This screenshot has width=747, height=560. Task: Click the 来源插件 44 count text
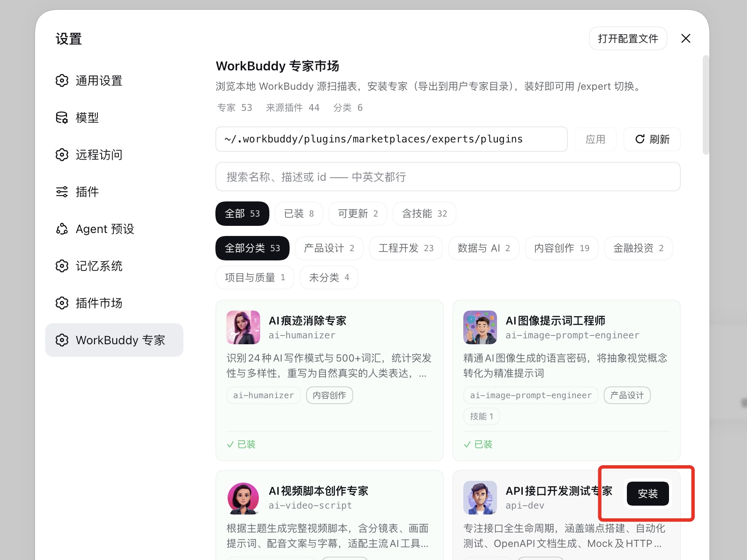293,107
